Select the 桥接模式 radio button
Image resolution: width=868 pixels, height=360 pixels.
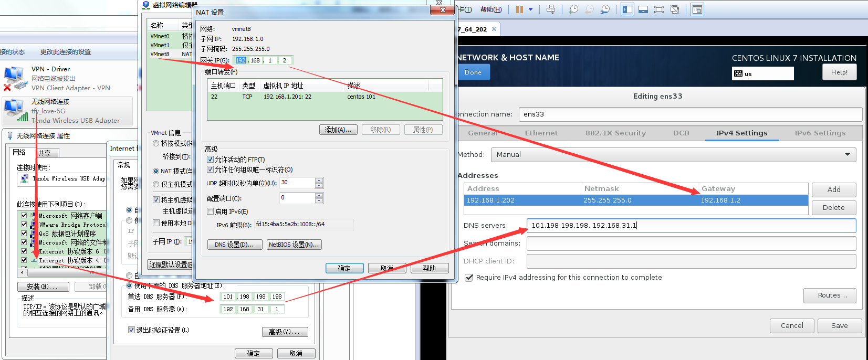pos(156,143)
